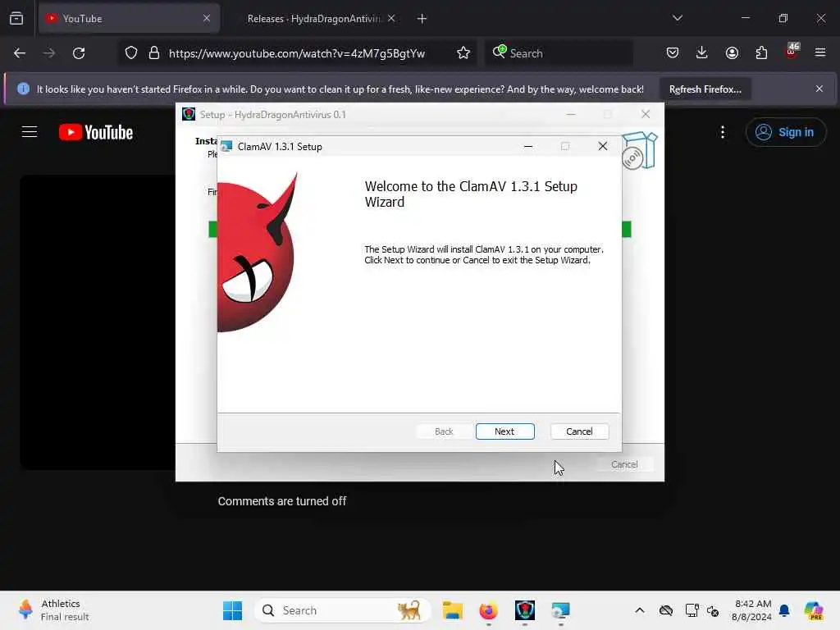Click Cancel in HydraDragonAntivirus setup window
The image size is (840, 630).
[x=624, y=464]
